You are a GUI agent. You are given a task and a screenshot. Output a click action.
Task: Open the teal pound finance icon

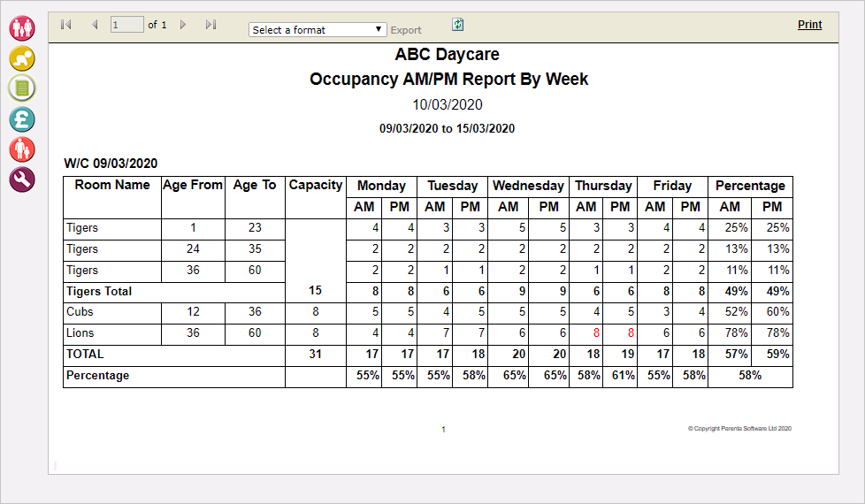22,119
